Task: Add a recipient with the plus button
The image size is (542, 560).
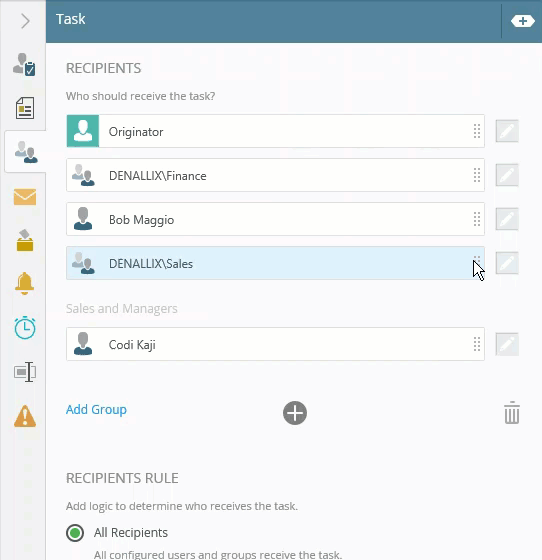Action: 295,413
